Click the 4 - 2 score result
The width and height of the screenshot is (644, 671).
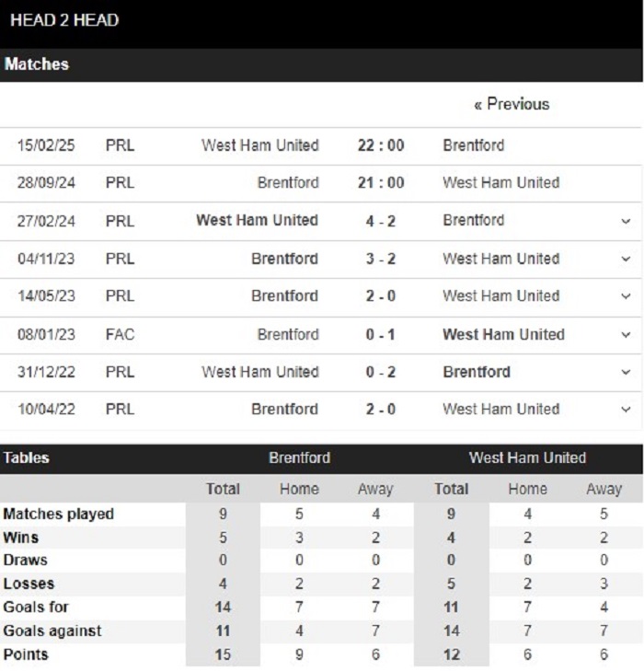click(381, 221)
